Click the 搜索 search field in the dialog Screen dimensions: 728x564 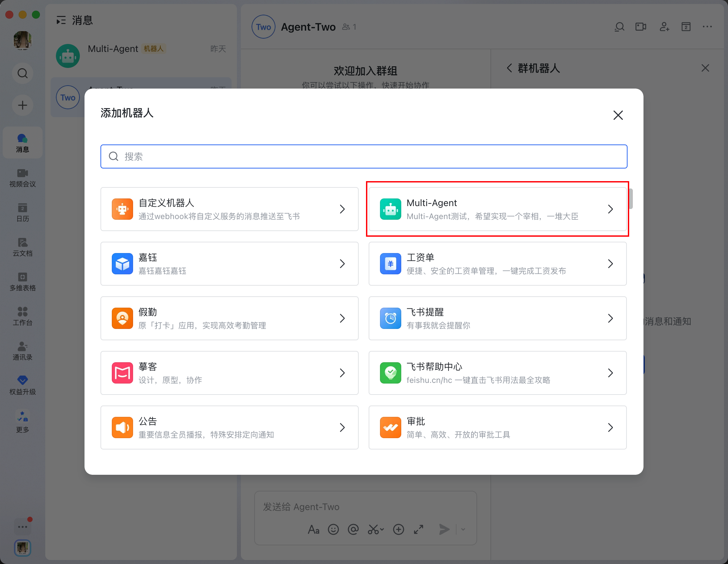coord(364,156)
